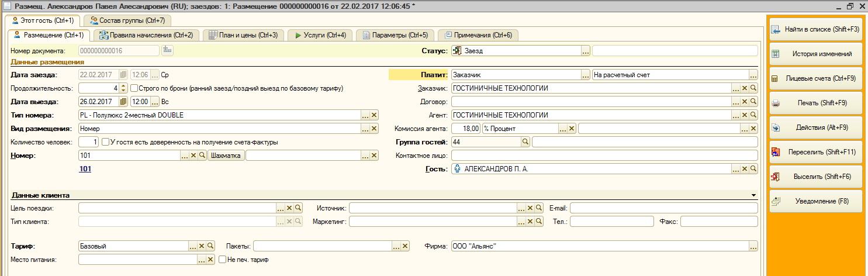
Task: Click into the Контактное лицо field
Action: (604, 156)
